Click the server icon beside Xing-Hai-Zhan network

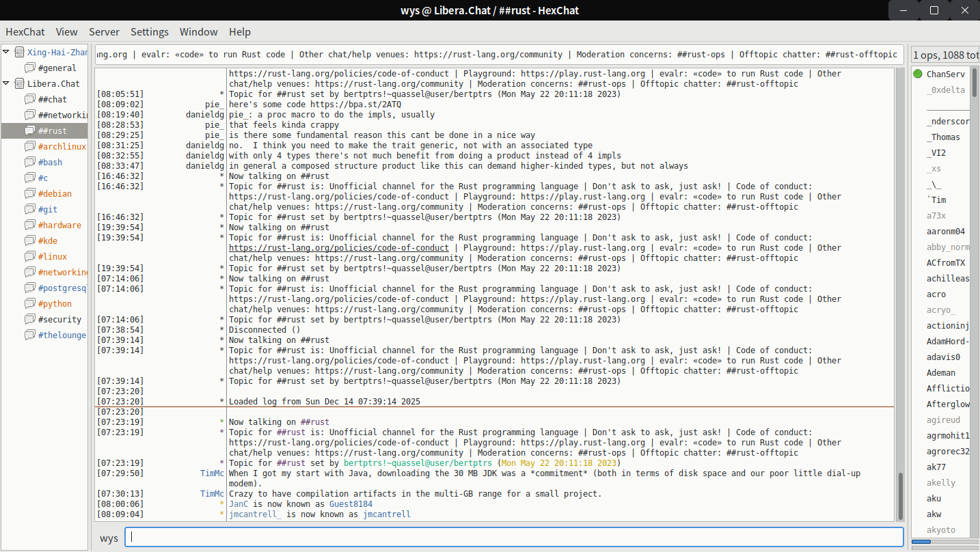(x=19, y=52)
